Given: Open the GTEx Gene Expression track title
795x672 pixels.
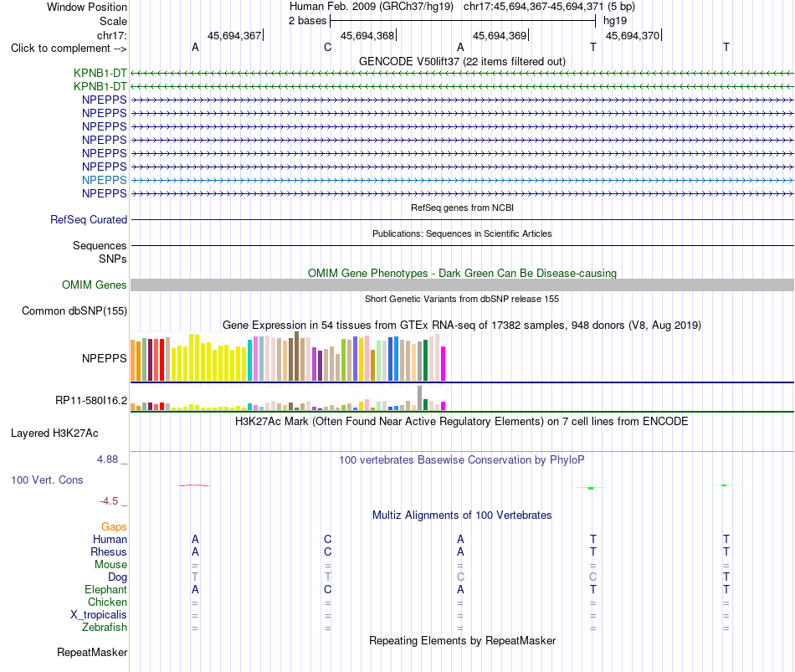Looking at the screenshot, I should pos(462,325).
